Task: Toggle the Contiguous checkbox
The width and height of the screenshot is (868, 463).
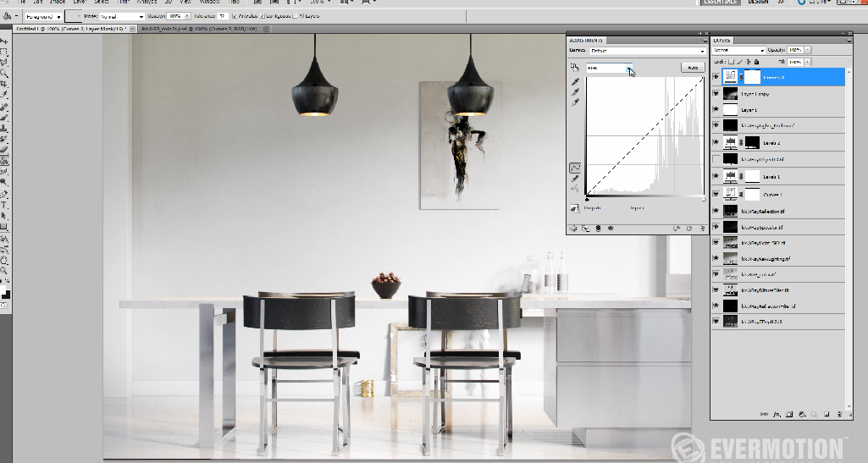Action: [x=263, y=16]
